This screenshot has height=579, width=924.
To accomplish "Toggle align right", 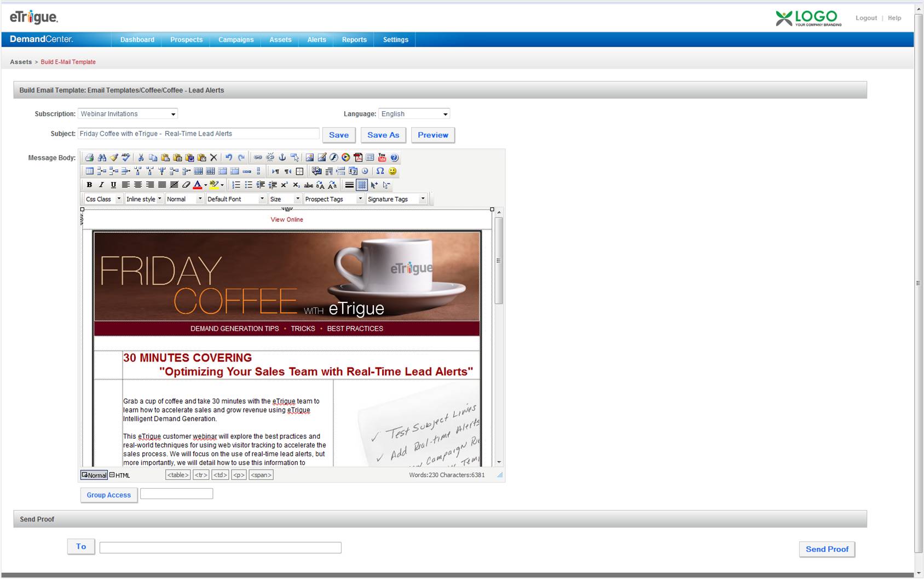I will [150, 185].
